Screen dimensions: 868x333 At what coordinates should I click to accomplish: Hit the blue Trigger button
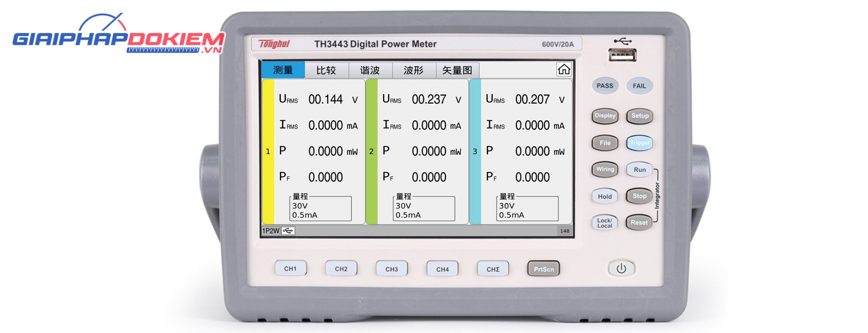click(640, 143)
